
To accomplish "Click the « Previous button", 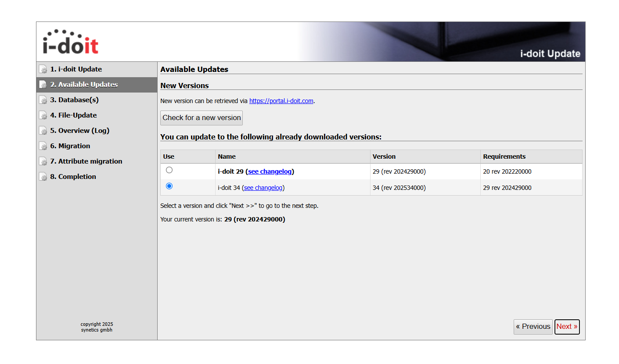I will click(x=533, y=327).
